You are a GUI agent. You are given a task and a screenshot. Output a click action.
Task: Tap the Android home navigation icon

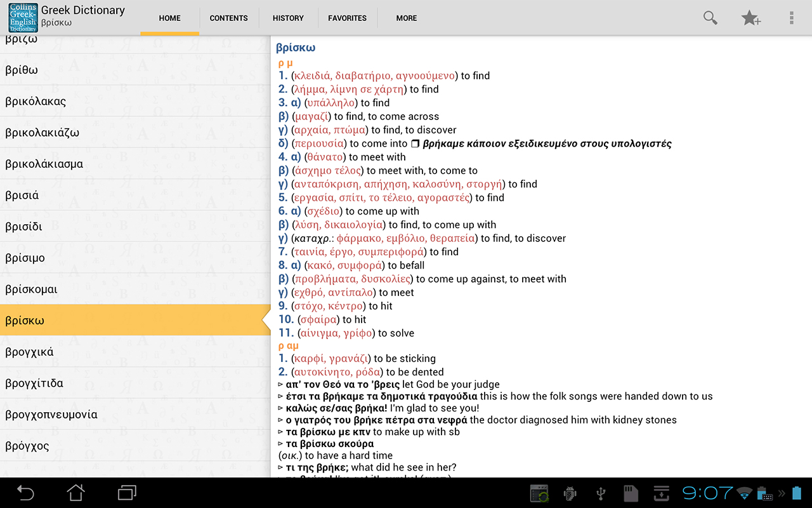[x=76, y=493]
